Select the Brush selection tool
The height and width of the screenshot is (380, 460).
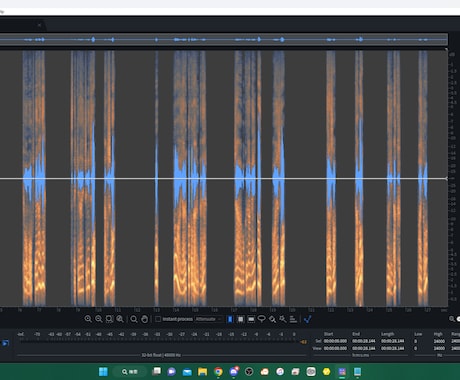272,319
